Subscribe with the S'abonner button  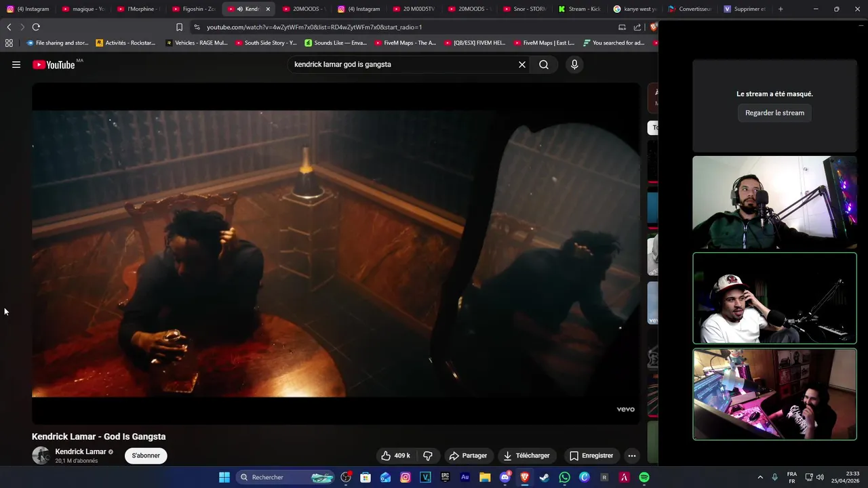(x=146, y=455)
